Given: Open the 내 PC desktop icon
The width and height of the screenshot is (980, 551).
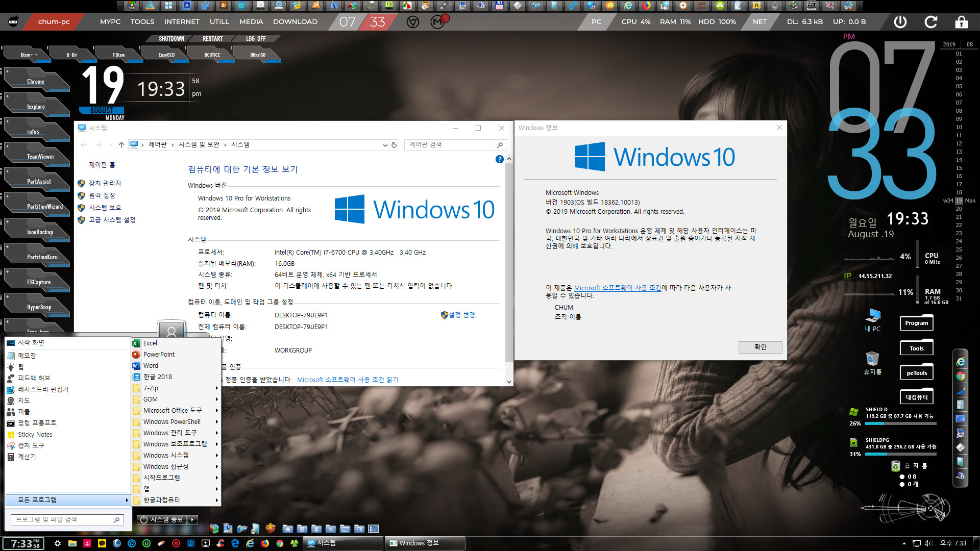Looking at the screenshot, I should [x=872, y=320].
